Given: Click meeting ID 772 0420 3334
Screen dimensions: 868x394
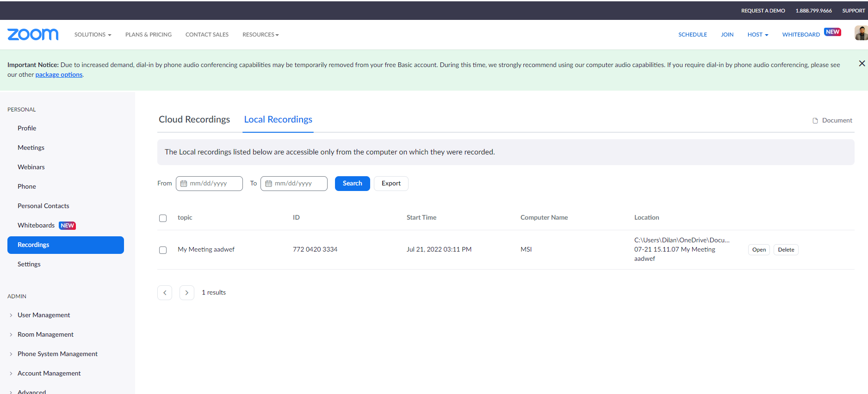Looking at the screenshot, I should coord(315,249).
